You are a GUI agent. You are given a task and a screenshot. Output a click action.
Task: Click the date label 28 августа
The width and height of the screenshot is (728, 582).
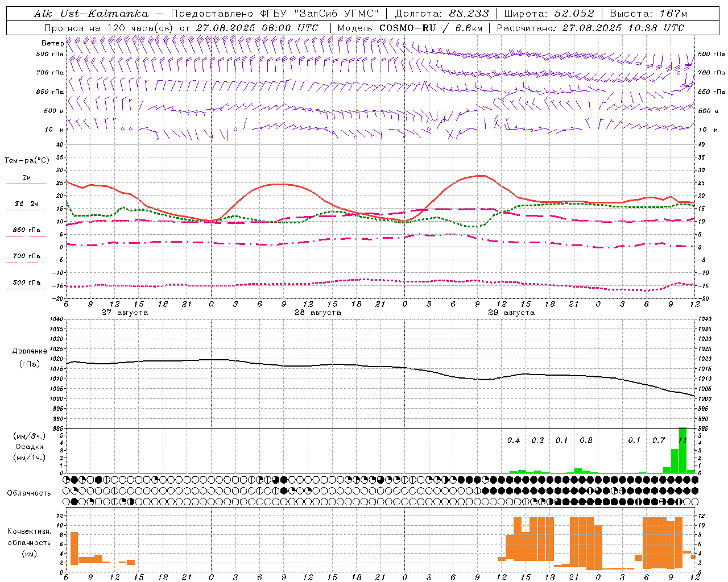tap(318, 313)
